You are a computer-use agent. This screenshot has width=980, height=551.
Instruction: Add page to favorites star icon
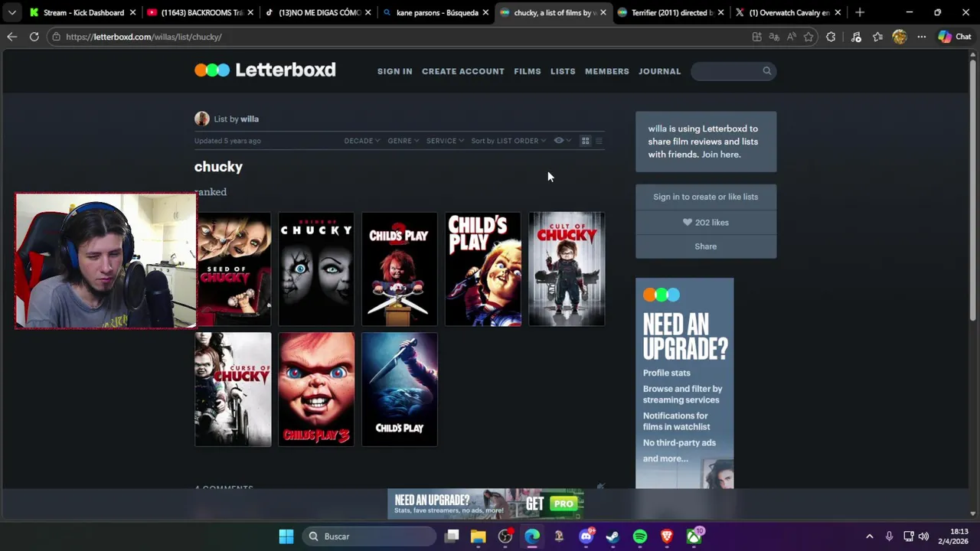tap(808, 37)
